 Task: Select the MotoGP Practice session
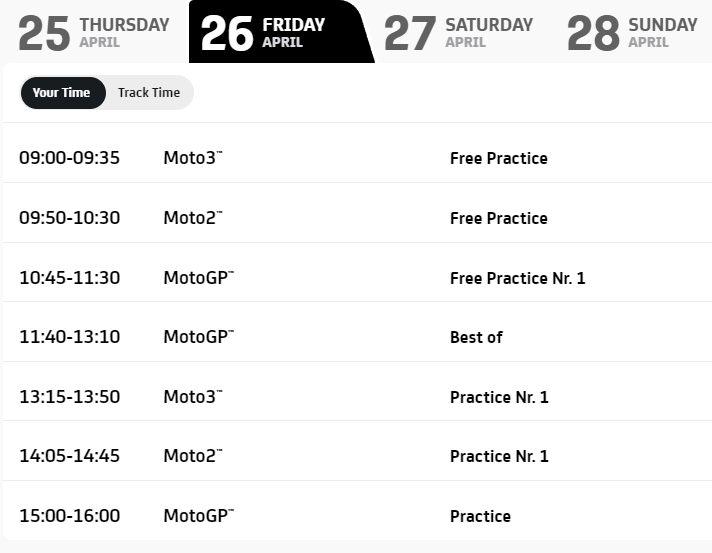coord(357,511)
